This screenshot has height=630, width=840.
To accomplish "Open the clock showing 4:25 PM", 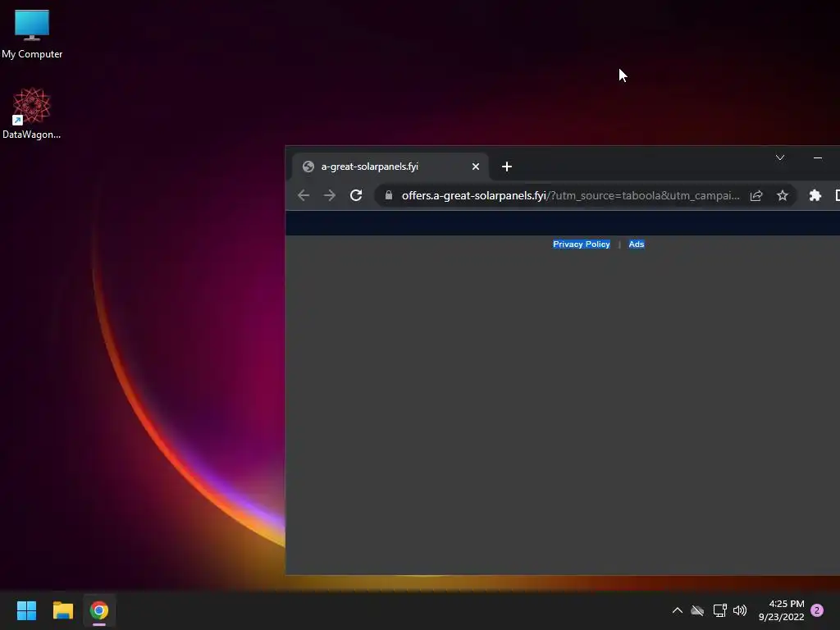I will pos(781,610).
